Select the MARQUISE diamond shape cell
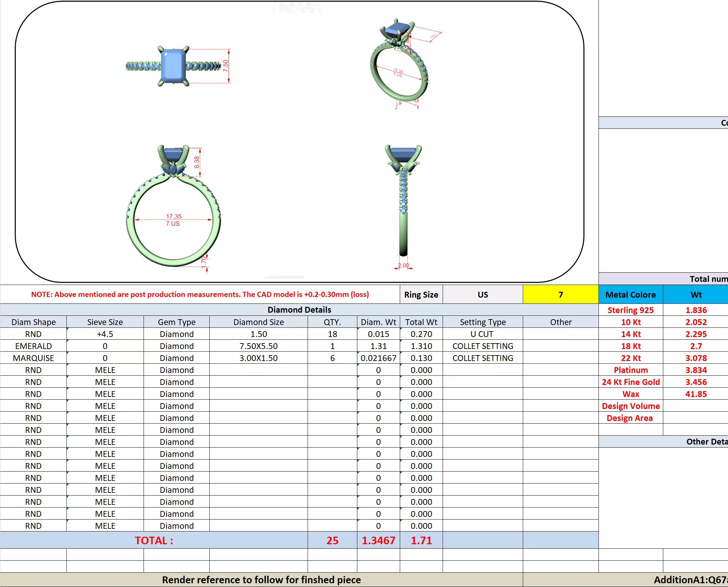The height and width of the screenshot is (587, 728). tap(33, 358)
